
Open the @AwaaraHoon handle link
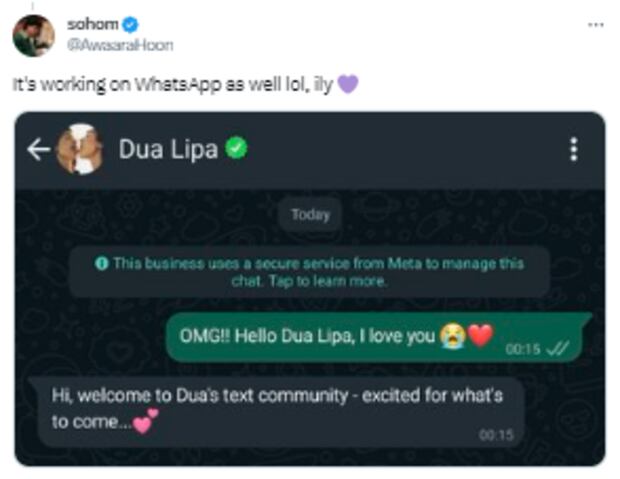[120, 45]
